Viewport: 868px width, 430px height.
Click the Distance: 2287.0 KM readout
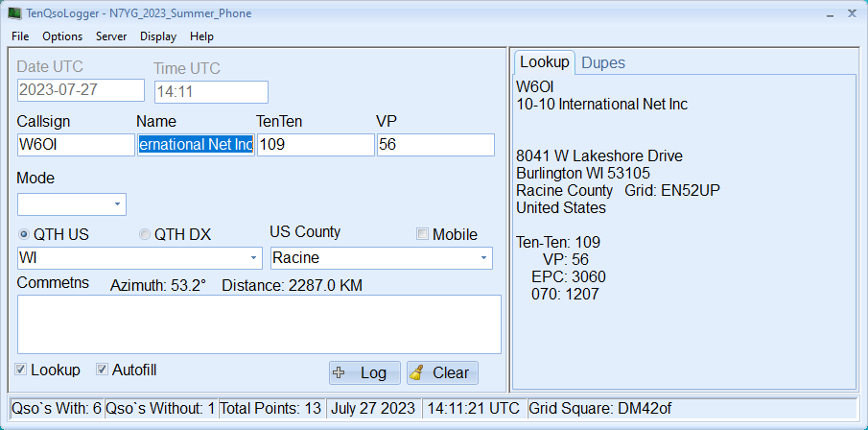[293, 286]
